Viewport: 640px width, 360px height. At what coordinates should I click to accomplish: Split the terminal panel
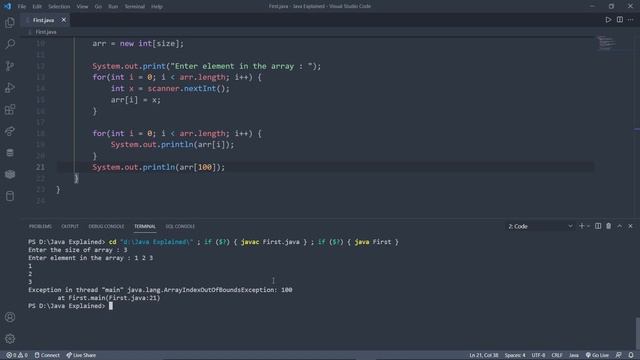tap(598, 226)
